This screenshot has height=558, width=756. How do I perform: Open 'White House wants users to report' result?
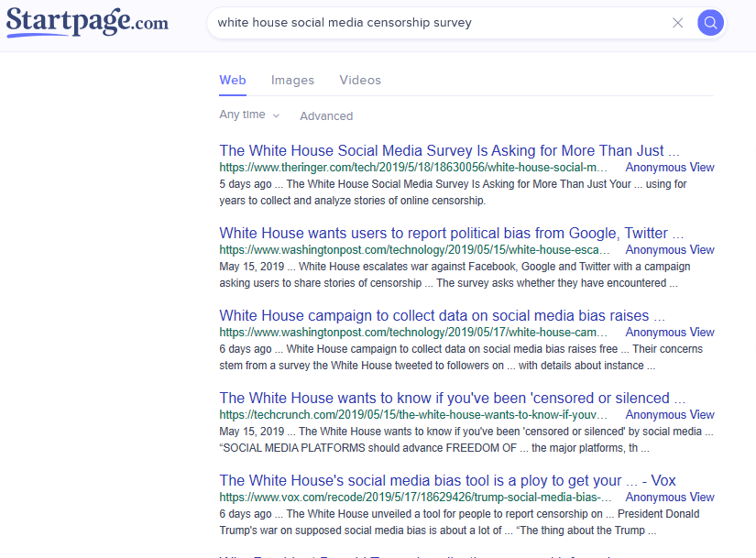451,234
